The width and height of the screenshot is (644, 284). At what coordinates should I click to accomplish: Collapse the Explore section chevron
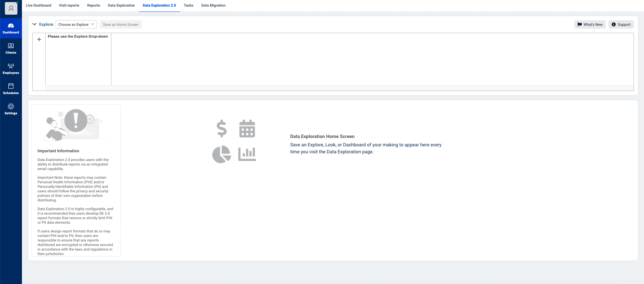pyautogui.click(x=34, y=24)
